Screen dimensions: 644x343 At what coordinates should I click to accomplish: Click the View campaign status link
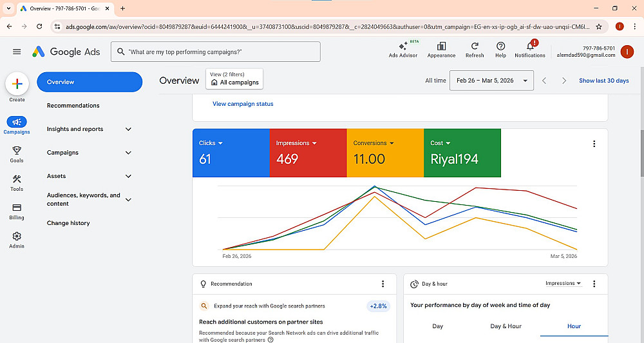click(x=243, y=104)
